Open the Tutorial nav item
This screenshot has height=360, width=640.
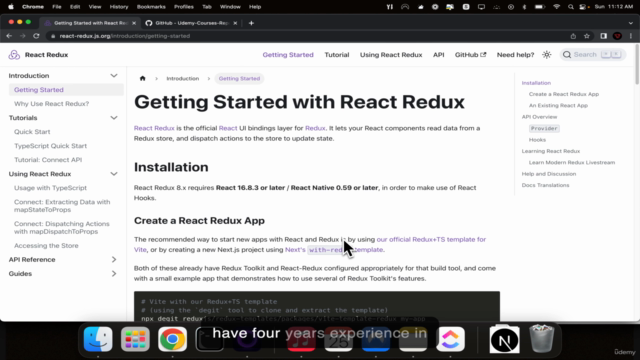337,55
